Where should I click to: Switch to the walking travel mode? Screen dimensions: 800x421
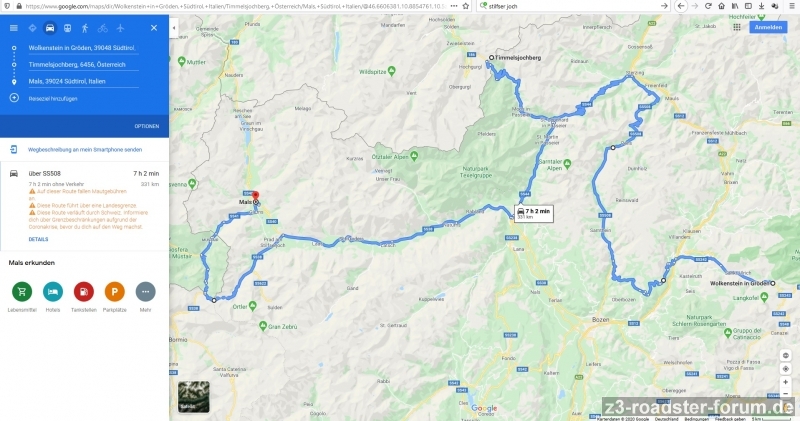[85, 28]
